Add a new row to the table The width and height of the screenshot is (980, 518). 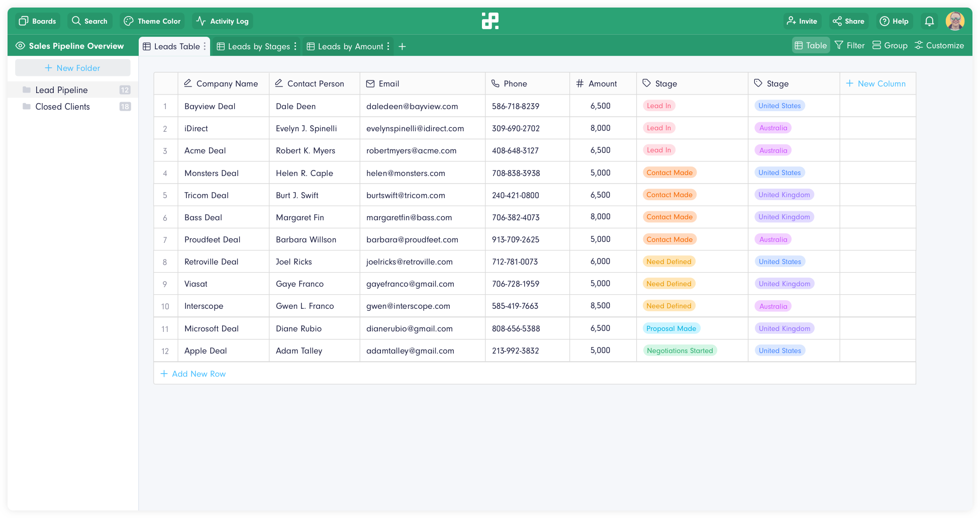click(x=193, y=374)
